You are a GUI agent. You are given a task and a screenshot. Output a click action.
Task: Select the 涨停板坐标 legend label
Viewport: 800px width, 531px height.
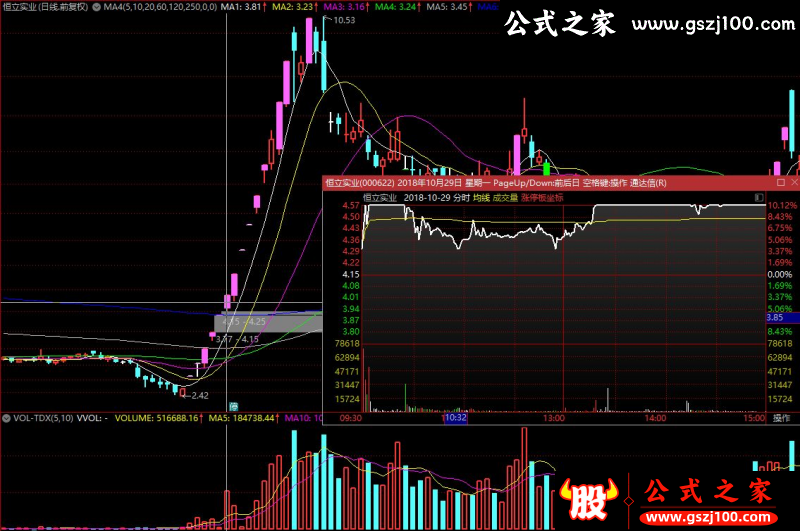(542, 198)
